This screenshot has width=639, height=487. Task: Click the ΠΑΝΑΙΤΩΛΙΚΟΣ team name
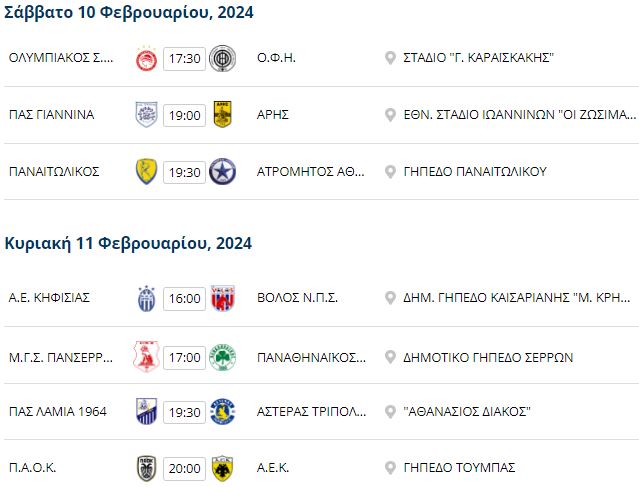point(54,171)
